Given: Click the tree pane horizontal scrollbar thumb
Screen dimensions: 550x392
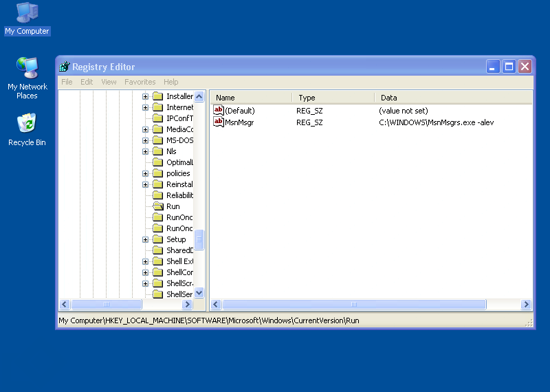Looking at the screenshot, I should [x=107, y=304].
